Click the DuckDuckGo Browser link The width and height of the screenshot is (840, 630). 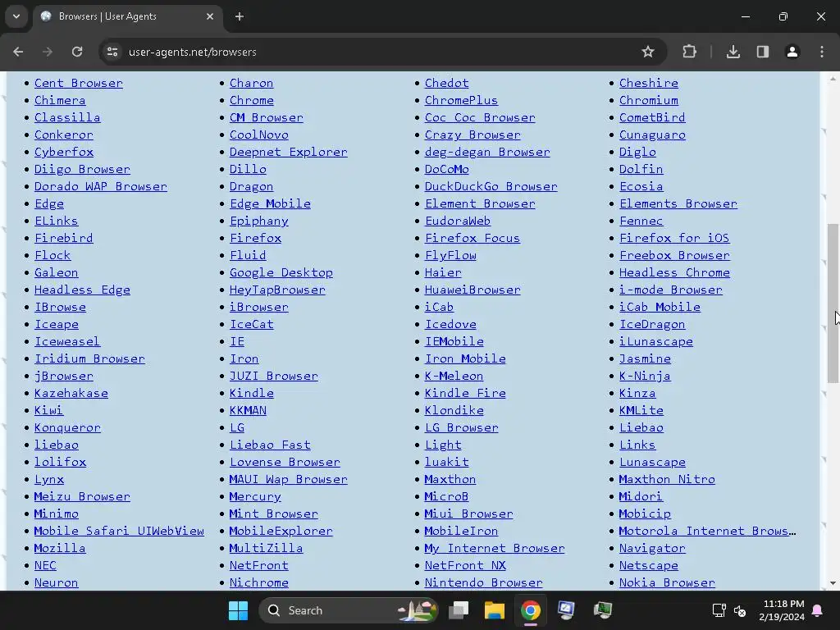pyautogui.click(x=491, y=186)
